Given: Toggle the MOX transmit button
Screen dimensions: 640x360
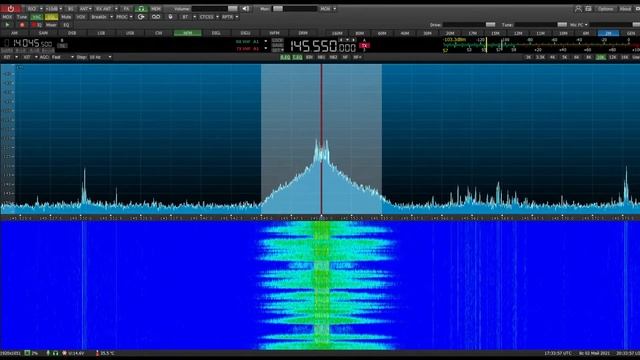Looking at the screenshot, I should (x=7, y=17).
